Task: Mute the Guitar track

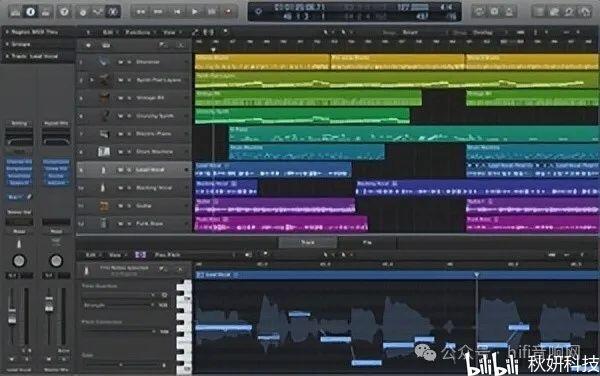Action: point(121,206)
